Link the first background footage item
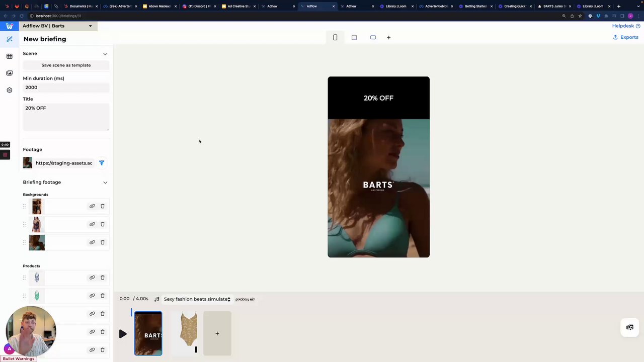The height and width of the screenshot is (362, 644). click(x=92, y=206)
